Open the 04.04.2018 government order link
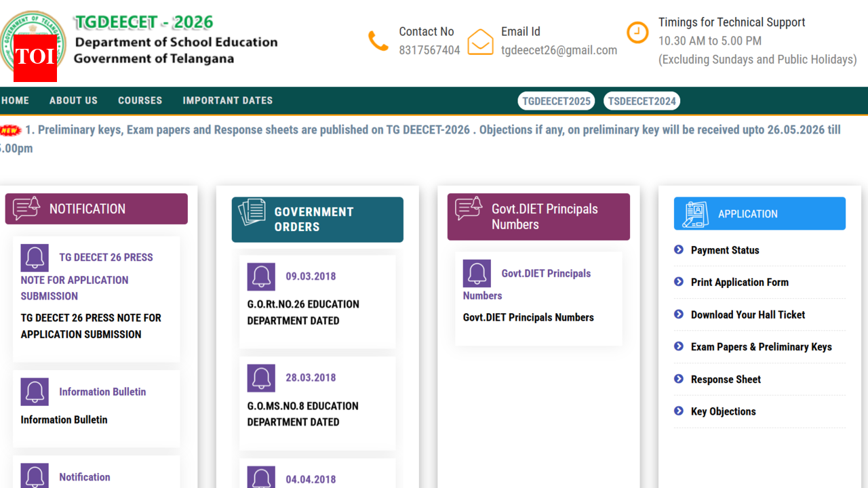 pos(311,479)
